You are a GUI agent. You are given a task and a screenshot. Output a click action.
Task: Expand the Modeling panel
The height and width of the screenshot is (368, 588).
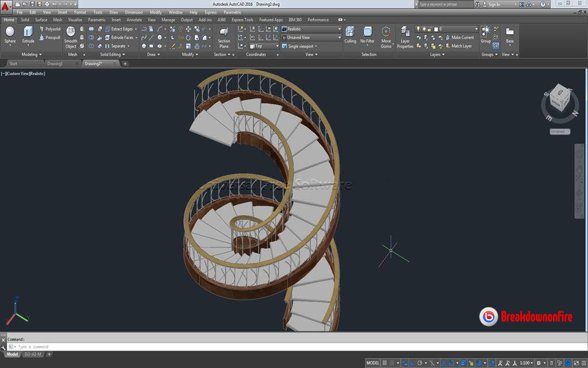tap(32, 55)
